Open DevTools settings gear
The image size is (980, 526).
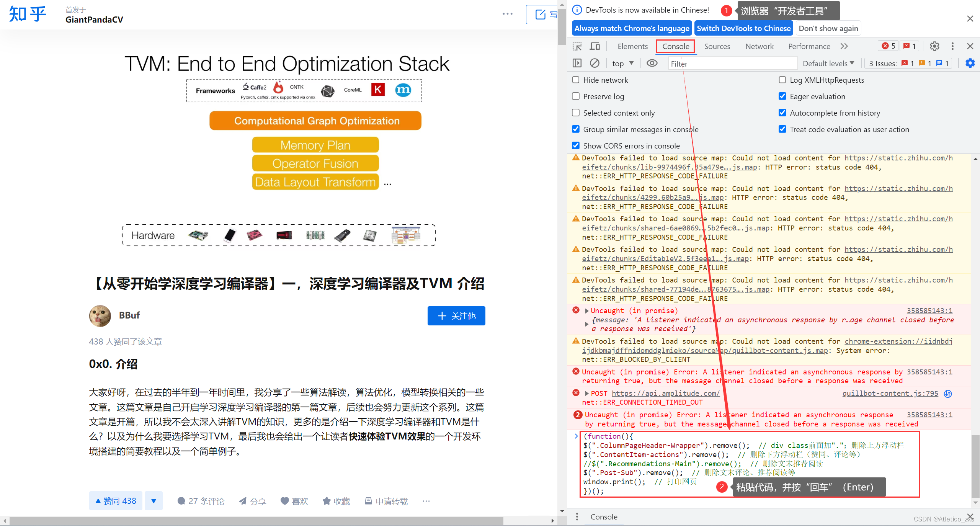[x=934, y=46]
